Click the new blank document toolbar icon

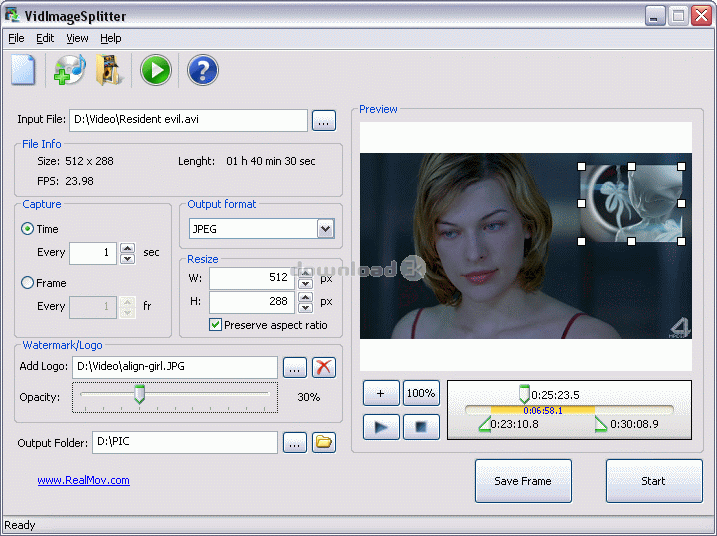tap(23, 71)
